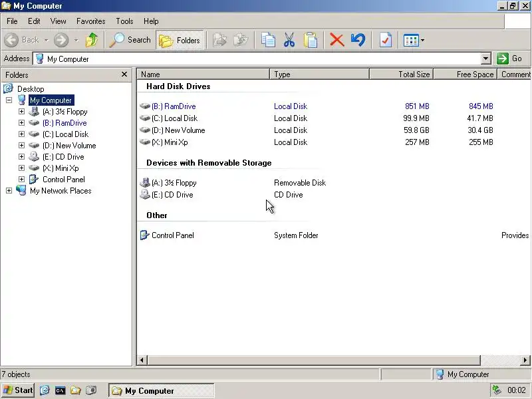The width and height of the screenshot is (532, 399).
Task: Expand (C:) Local Disk tree node
Action: coord(21,134)
